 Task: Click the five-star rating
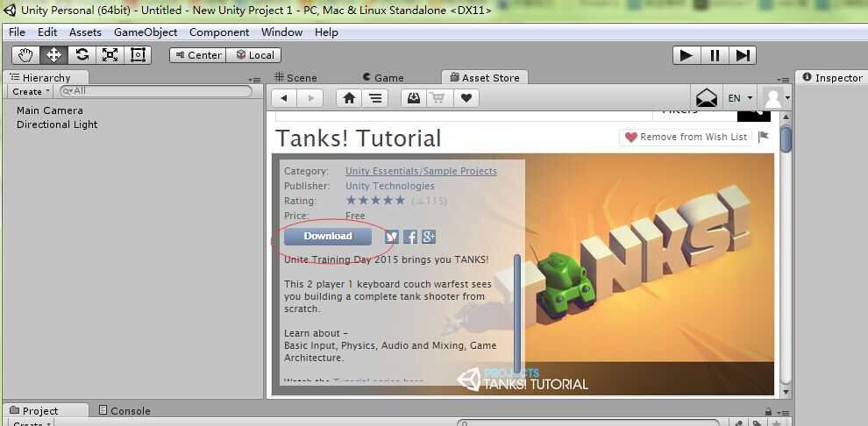(375, 200)
